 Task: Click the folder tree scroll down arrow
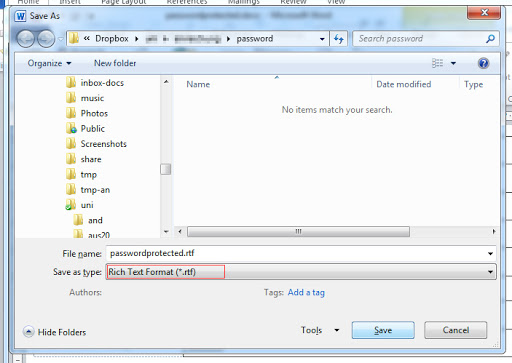(x=166, y=232)
